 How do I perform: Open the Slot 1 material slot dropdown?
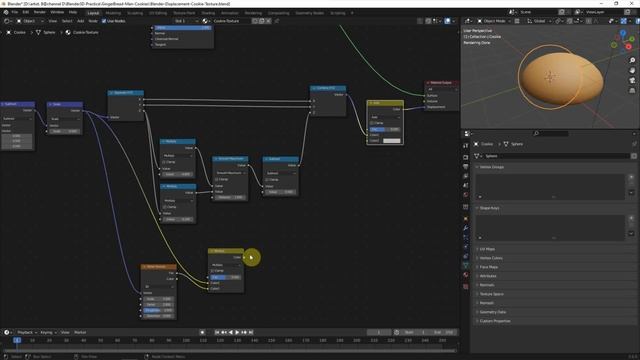pos(186,21)
